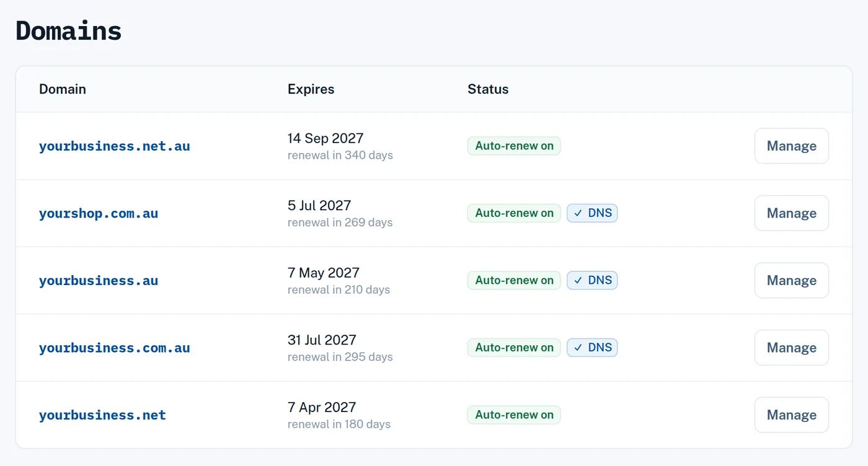Image resolution: width=868 pixels, height=466 pixels.
Task: Manage the yourbusiness.com.au domain
Action: point(791,348)
